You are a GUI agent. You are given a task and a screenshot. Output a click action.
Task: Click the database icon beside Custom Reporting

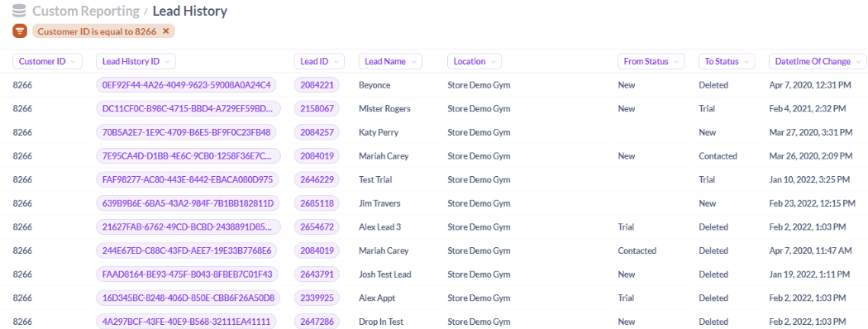pos(19,11)
